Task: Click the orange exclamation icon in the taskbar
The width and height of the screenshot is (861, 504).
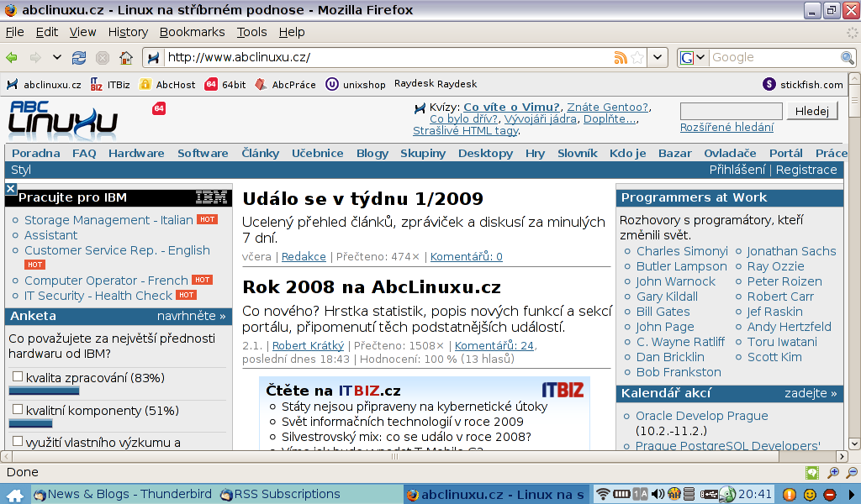Action: pos(789,495)
